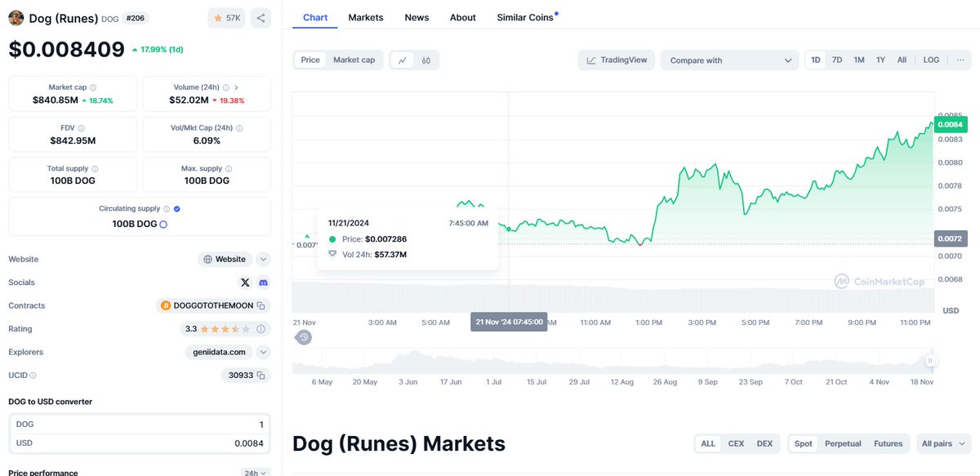Edit the DOG amount input field

140,425
